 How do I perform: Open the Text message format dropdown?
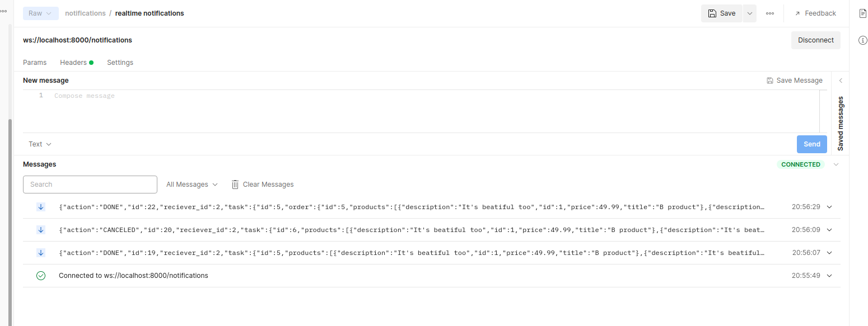coord(39,144)
